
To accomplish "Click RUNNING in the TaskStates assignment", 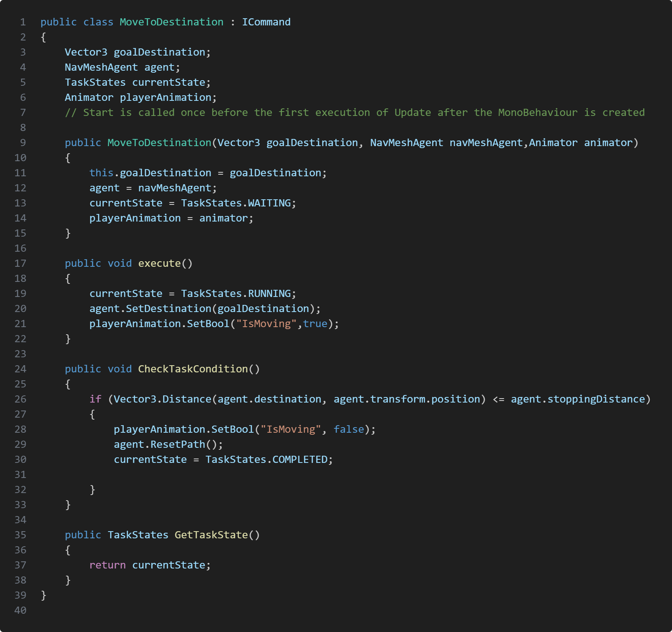I will 269,294.
